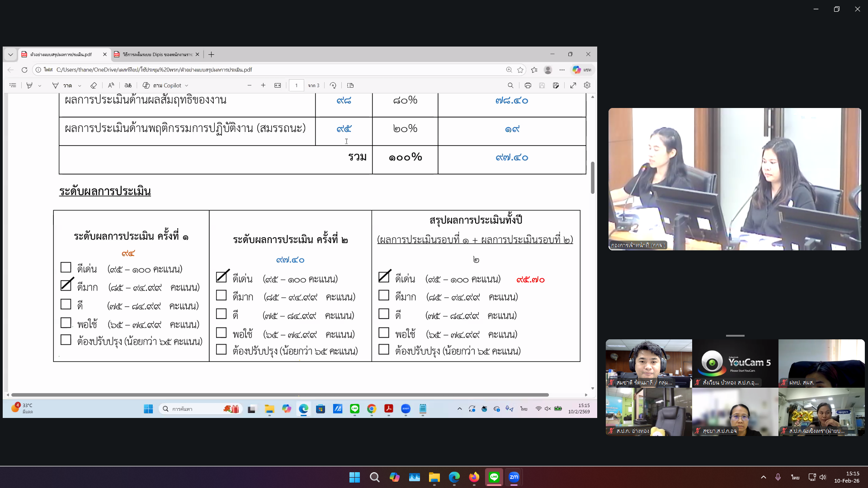Open the table of contents pane
The image size is (868, 488).
(x=13, y=85)
